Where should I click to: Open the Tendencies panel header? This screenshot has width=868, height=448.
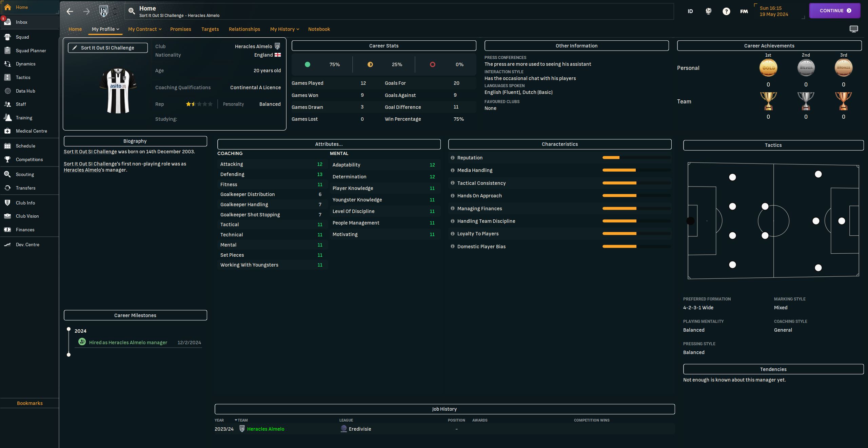(773, 369)
